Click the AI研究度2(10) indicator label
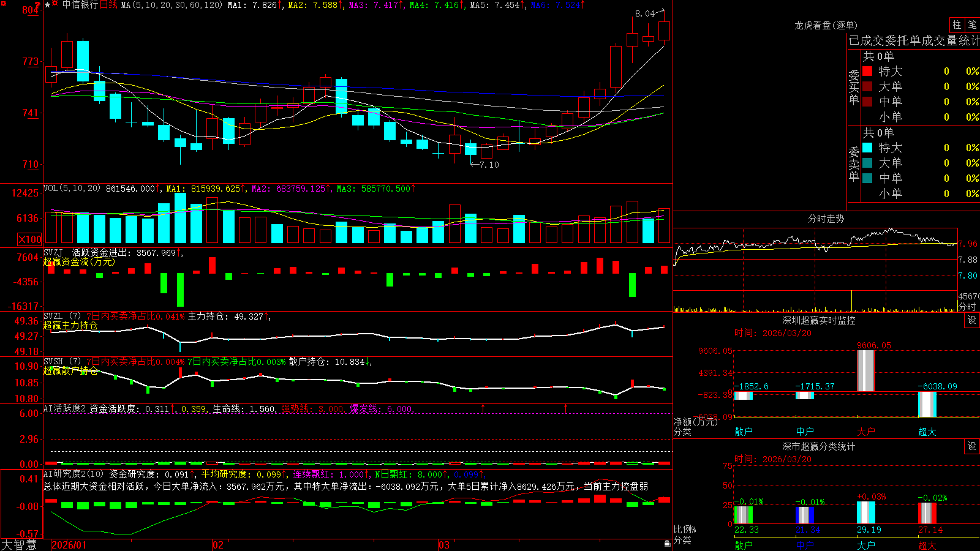980x551 pixels. coord(74,474)
